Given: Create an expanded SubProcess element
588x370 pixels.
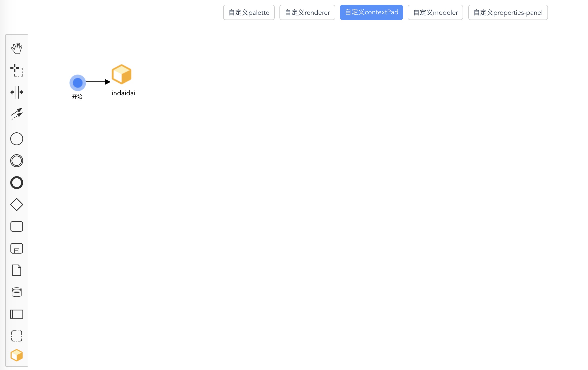Looking at the screenshot, I should coord(17,248).
